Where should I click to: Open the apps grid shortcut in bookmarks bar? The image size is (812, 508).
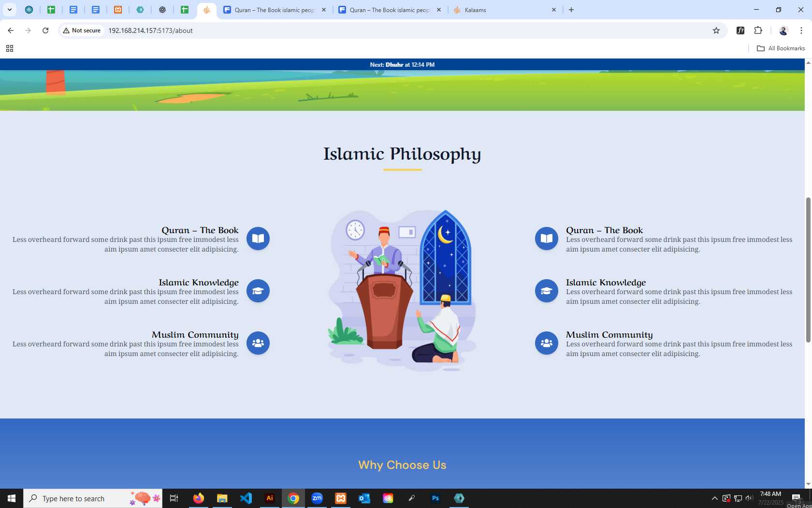(x=10, y=48)
